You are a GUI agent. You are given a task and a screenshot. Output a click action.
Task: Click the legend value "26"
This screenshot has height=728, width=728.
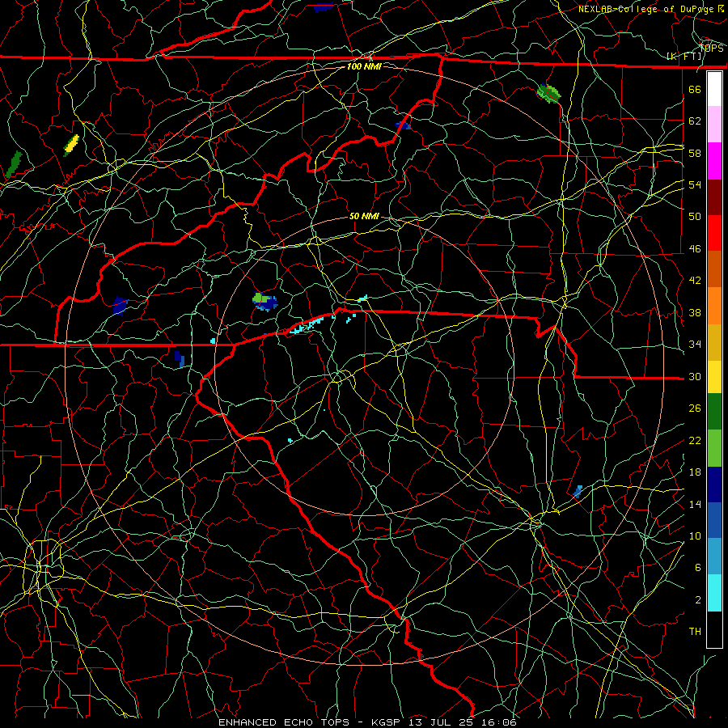click(695, 408)
